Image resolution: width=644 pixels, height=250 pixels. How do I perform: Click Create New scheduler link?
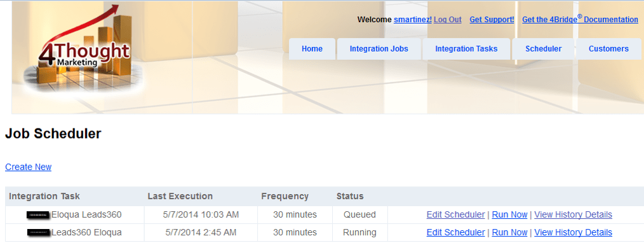click(x=29, y=167)
